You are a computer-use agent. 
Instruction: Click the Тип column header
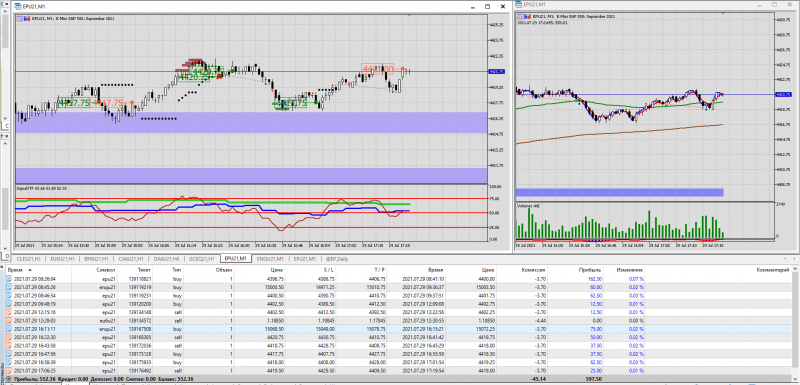pos(177,269)
